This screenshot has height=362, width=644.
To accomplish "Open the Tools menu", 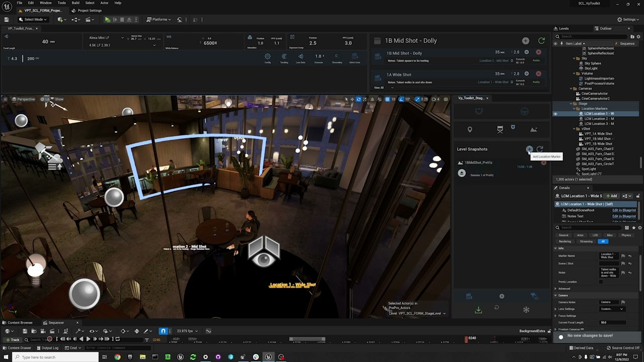I will (61, 3).
